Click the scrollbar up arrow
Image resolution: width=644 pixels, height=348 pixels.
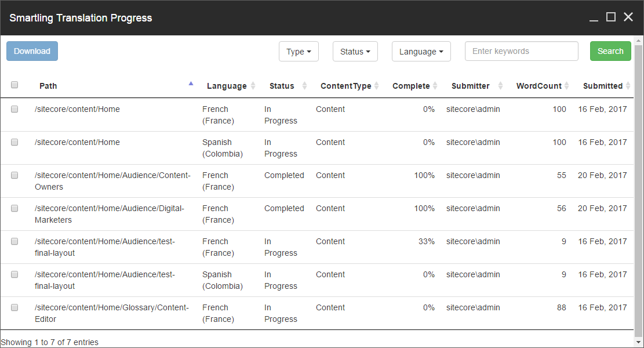(x=639, y=40)
